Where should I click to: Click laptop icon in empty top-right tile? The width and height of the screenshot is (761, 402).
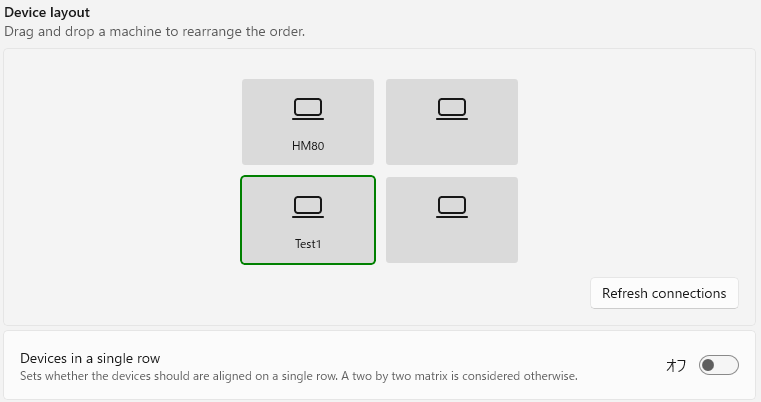click(x=452, y=109)
